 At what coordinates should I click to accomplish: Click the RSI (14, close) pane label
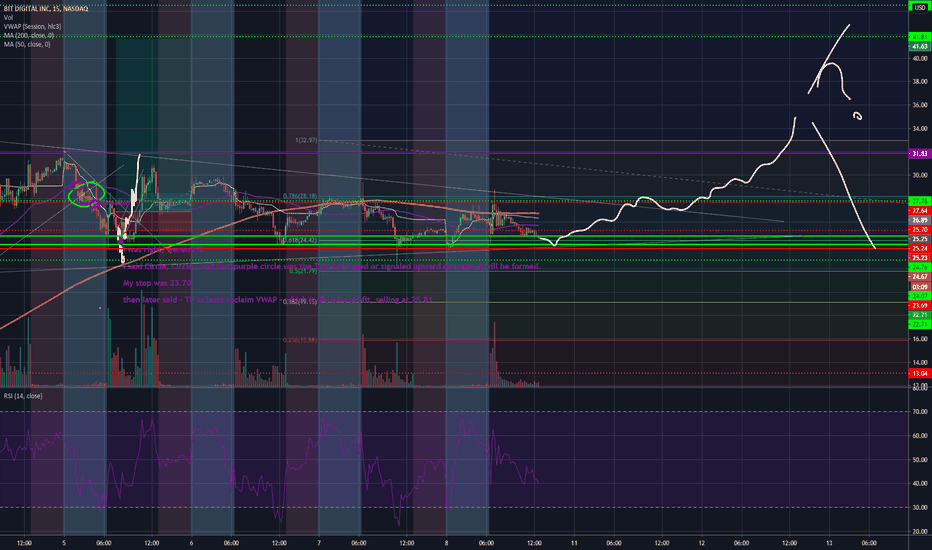click(x=23, y=396)
